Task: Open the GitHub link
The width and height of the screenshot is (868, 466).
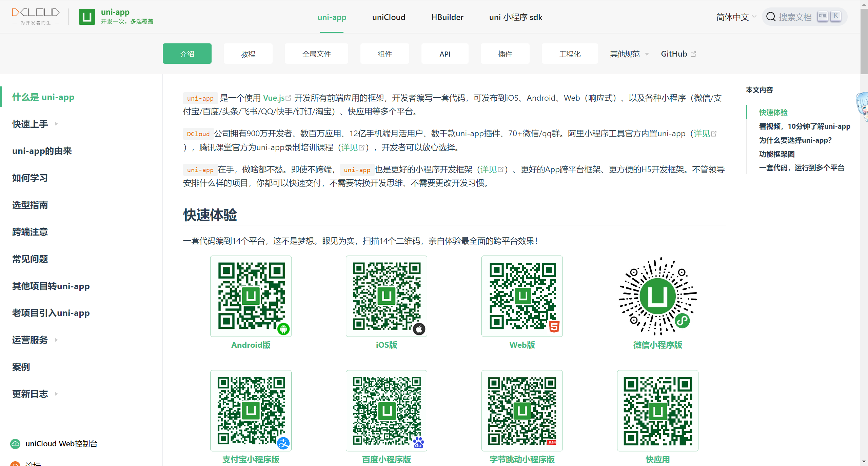Action: point(674,54)
